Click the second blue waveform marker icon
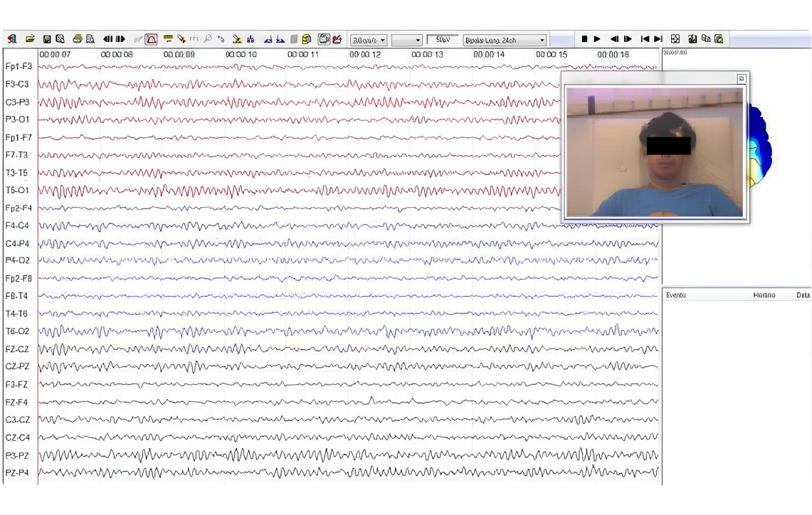Screen dimensions: 812x515 point(280,39)
